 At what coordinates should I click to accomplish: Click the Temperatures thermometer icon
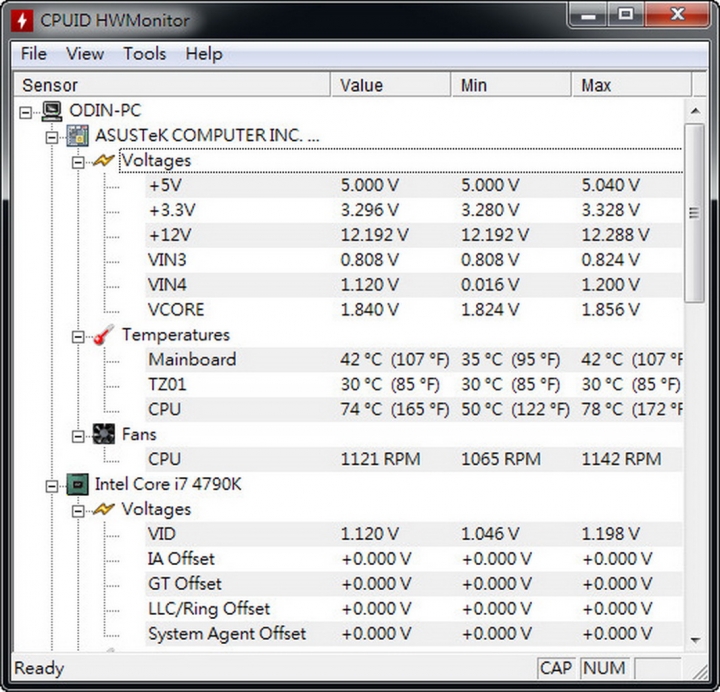pos(103,335)
